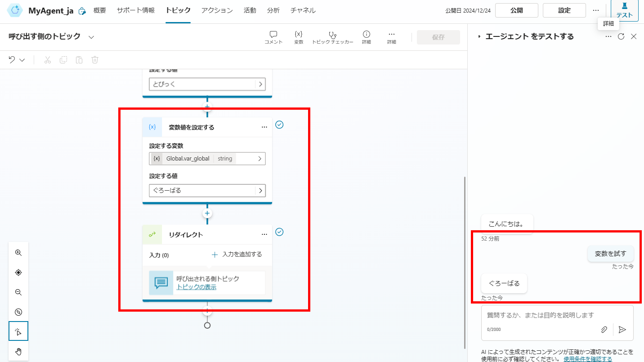The image size is (644, 362).
Task: Expand the ぐろーばる value picker arrow
Action: pyautogui.click(x=260, y=191)
